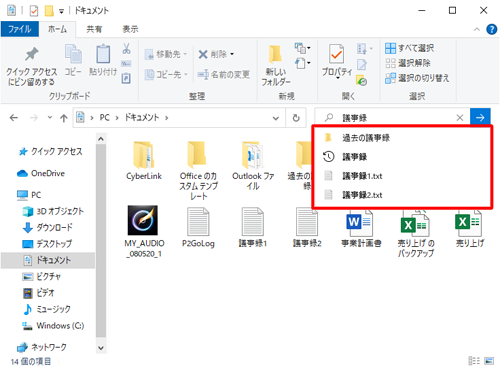The height and width of the screenshot is (370, 500).
Task: Select the 議事録1.txt search suggestion
Action: click(402, 176)
